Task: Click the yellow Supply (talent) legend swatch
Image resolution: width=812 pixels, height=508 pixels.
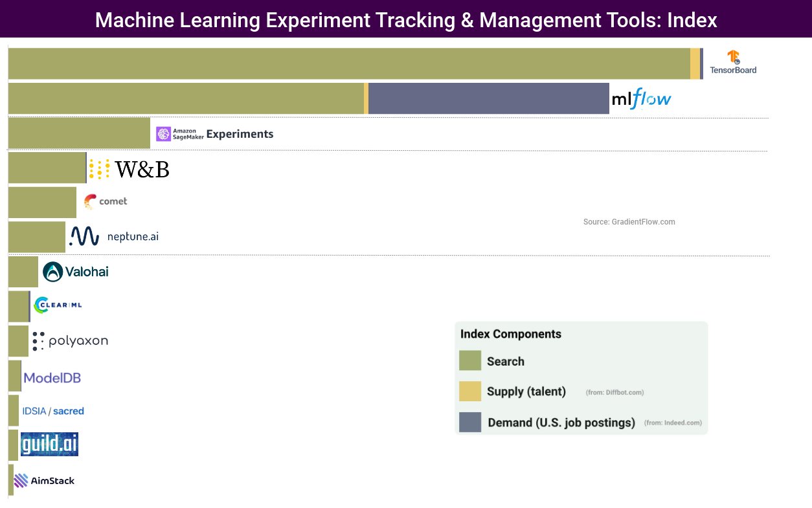Action: (470, 392)
